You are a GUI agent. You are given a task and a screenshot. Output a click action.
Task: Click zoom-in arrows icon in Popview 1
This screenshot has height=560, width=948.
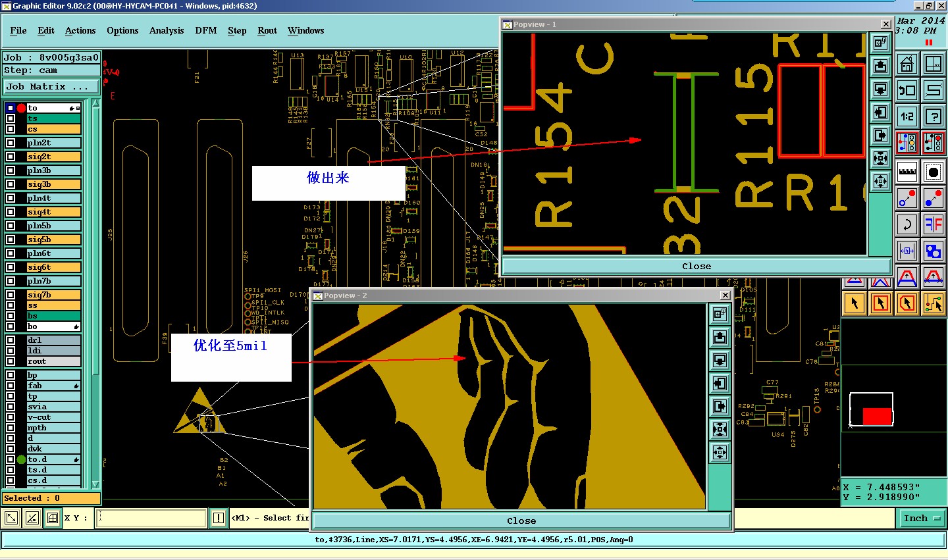tap(880, 159)
